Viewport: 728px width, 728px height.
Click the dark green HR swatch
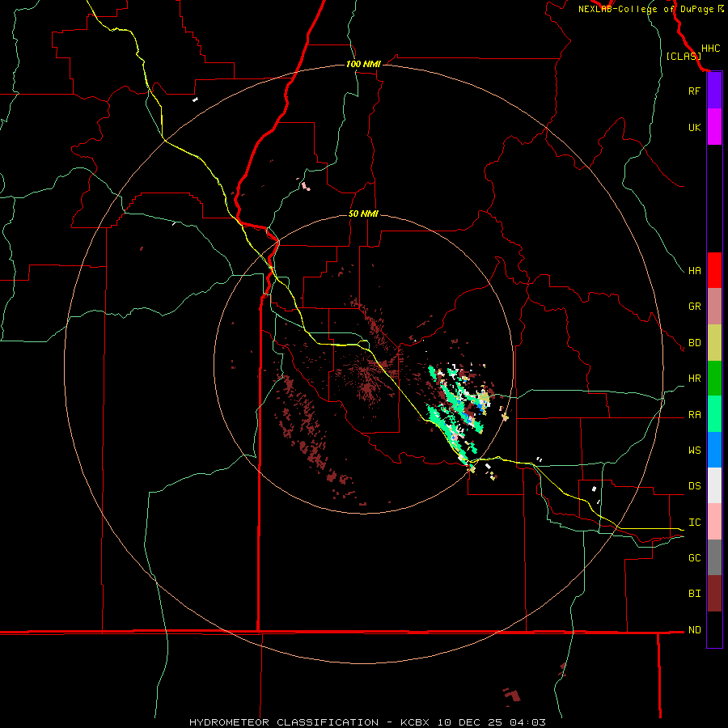(714, 379)
